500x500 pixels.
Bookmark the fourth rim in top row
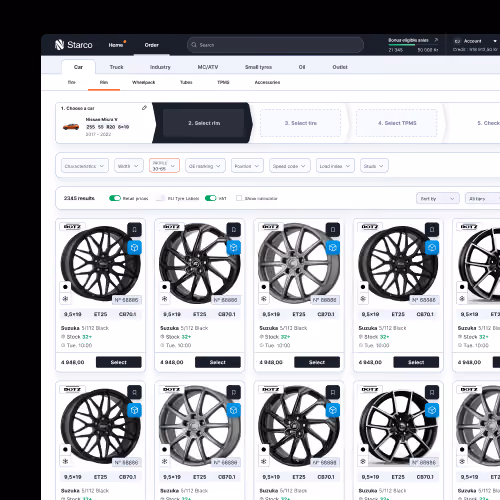[432, 229]
